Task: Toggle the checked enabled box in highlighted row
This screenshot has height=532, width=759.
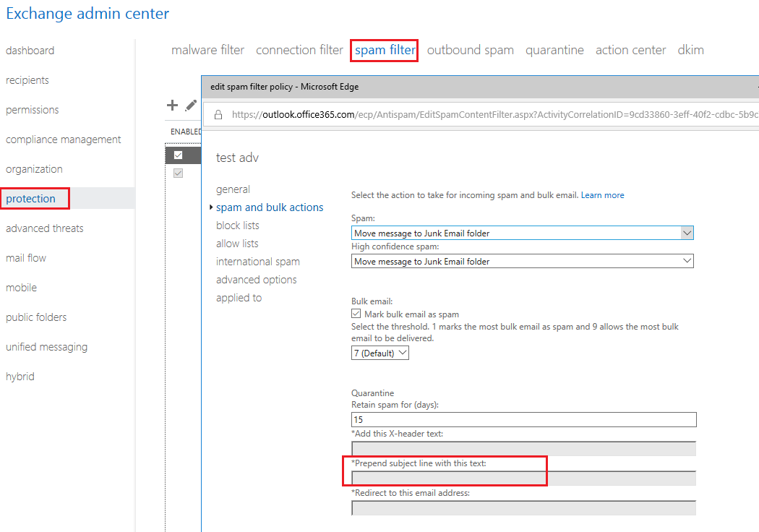Action: click(x=178, y=155)
